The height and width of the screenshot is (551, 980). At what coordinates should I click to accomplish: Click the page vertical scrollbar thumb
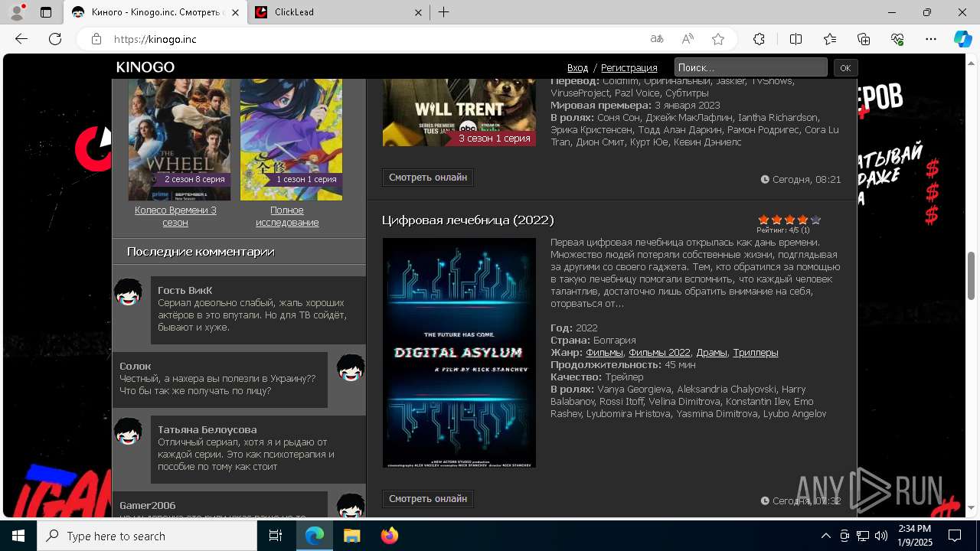(972, 275)
